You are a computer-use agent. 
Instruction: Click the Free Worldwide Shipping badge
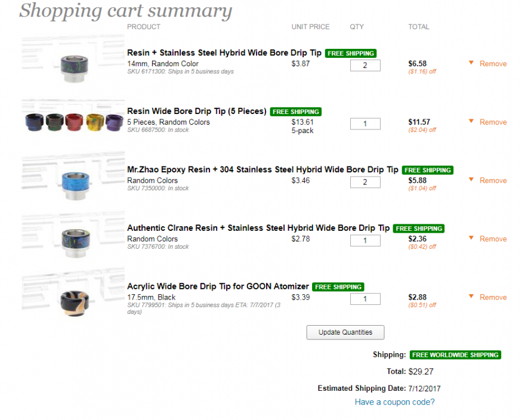pos(455,355)
